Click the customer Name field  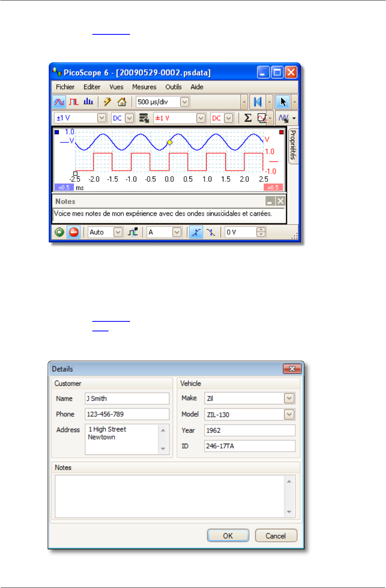point(127,399)
